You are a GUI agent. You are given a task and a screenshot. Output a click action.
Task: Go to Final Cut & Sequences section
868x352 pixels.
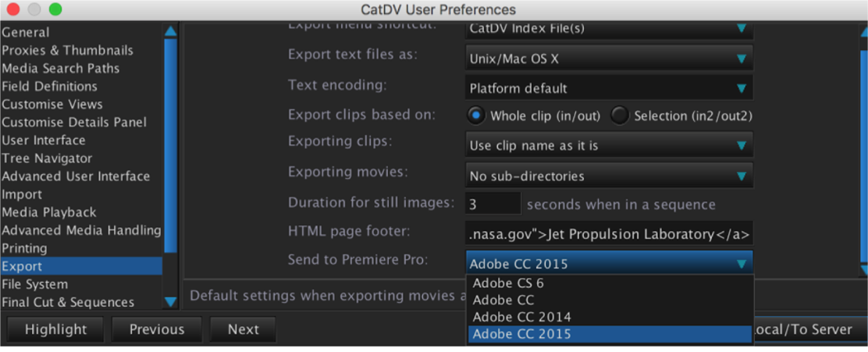68,302
